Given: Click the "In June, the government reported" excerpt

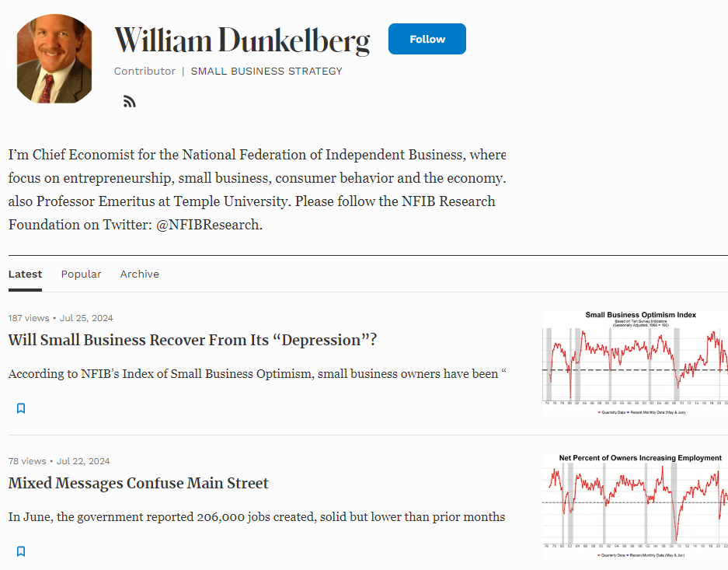Looking at the screenshot, I should pos(256,517).
